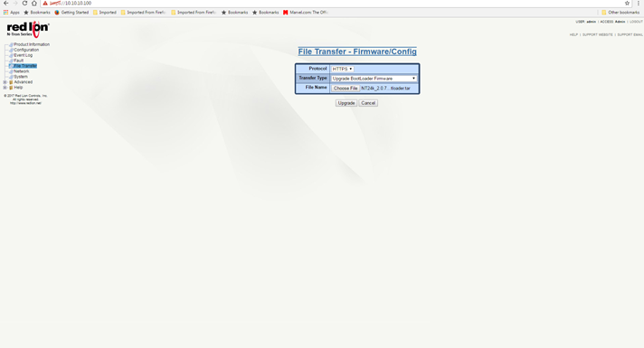Screen dimensions: 644x348
Task: Click the Logout link
Action: [636, 22]
